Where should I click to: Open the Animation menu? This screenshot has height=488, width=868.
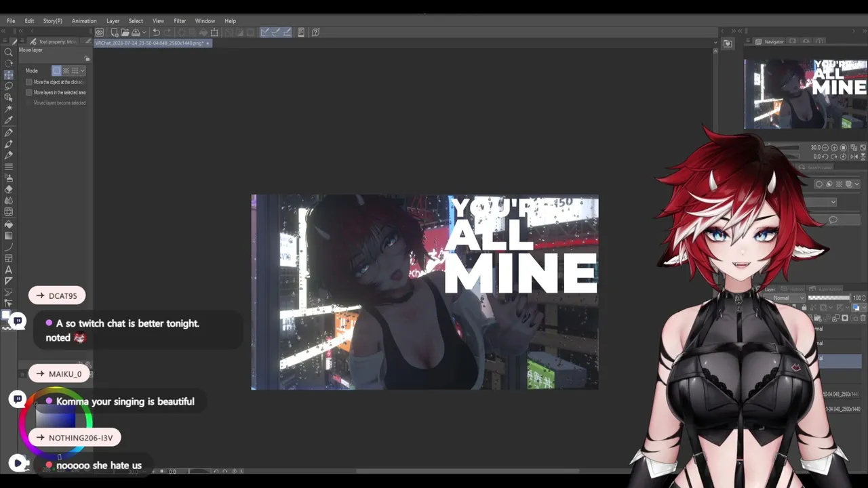(x=84, y=21)
